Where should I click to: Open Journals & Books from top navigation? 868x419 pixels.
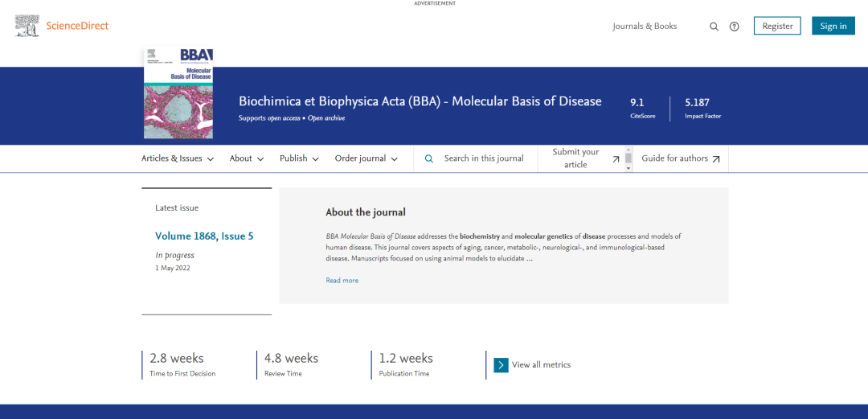click(x=645, y=27)
